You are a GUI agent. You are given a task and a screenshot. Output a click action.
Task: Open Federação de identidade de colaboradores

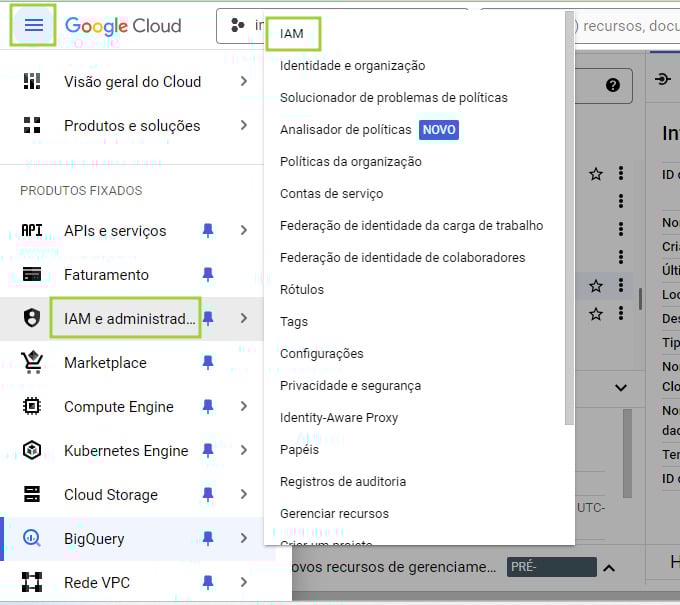point(402,258)
